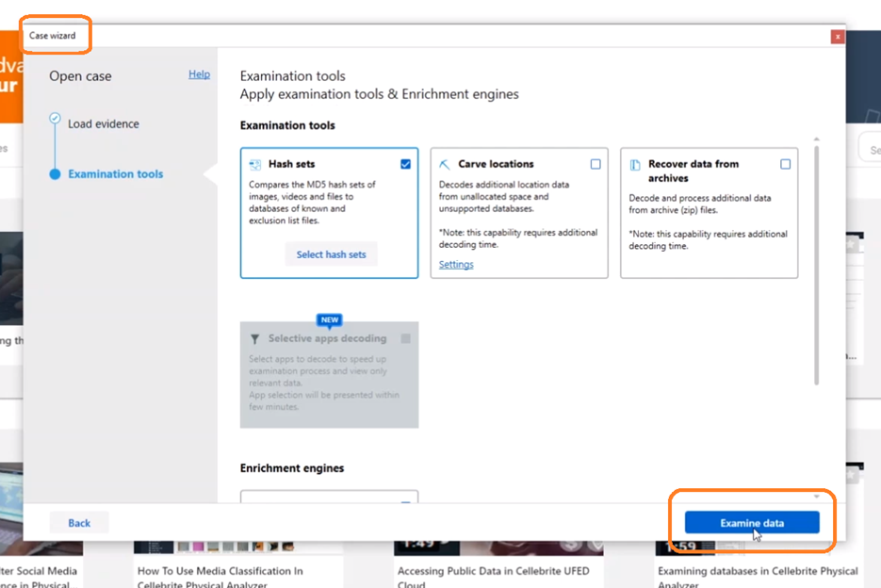Click the tools list scrollbar
Screen dimensions: 881x588
pyautogui.click(x=816, y=266)
